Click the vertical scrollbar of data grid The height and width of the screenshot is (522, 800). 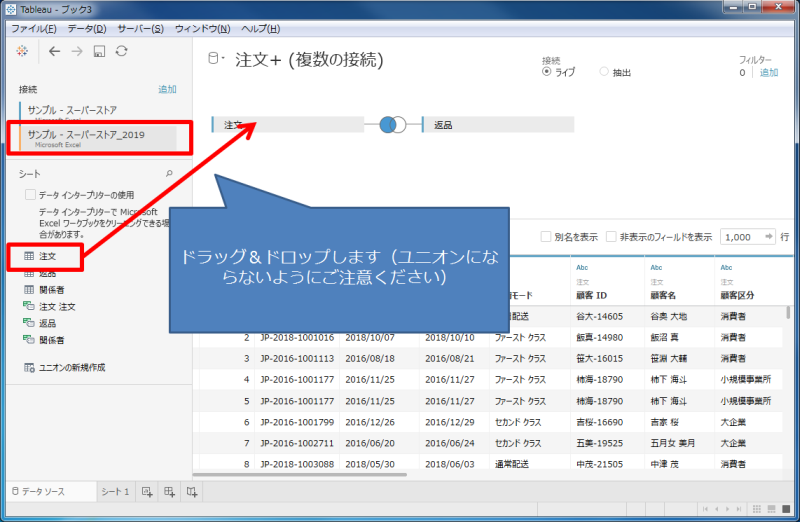[789, 313]
